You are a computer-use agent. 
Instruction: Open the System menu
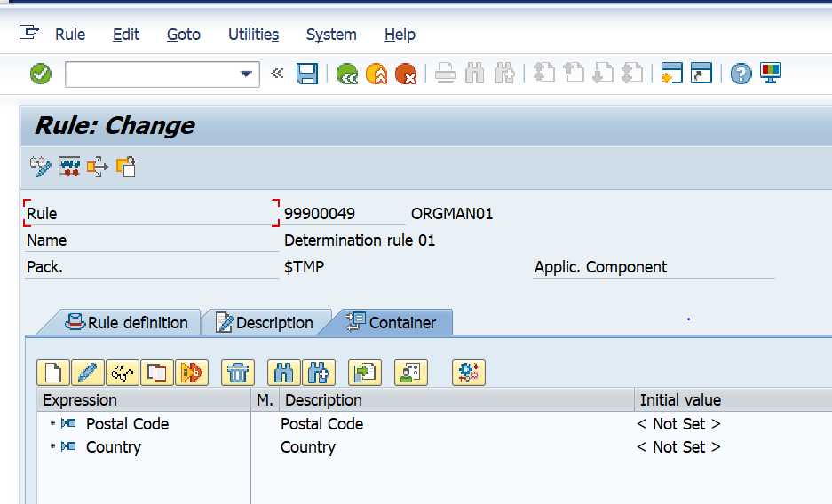click(331, 35)
